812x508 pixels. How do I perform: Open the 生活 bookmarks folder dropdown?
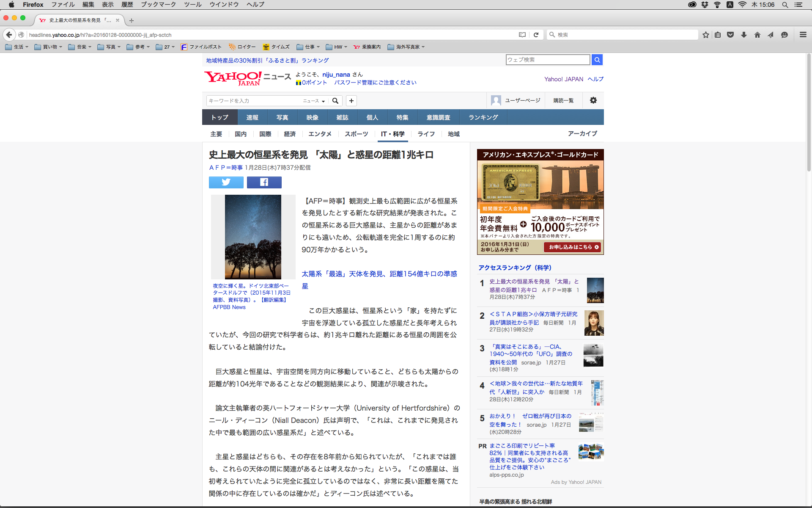click(17, 47)
